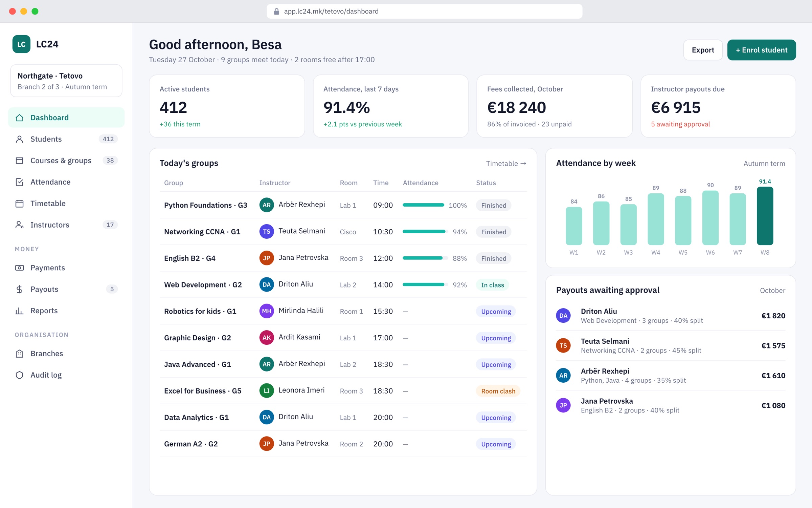The image size is (812, 508).
Task: Click the Attendance checkmark icon
Action: (x=20, y=182)
